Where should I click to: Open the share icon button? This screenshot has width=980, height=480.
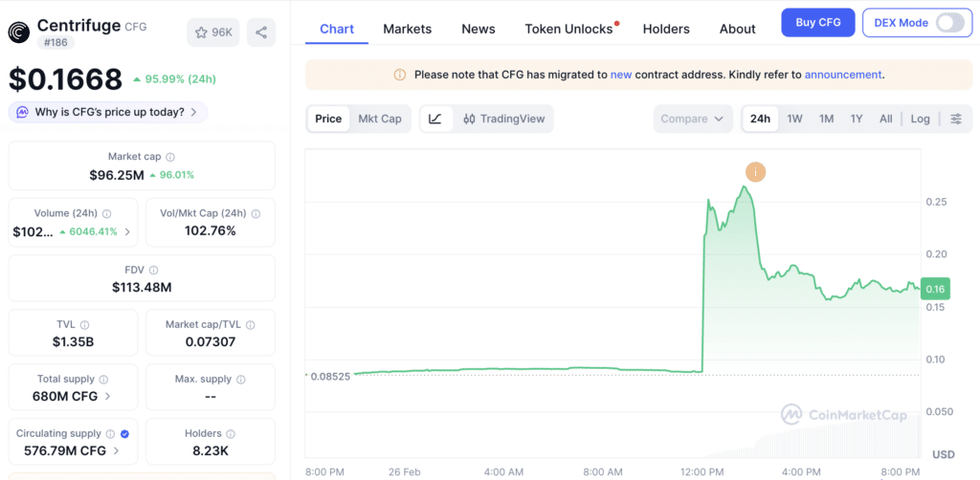pos(261,33)
